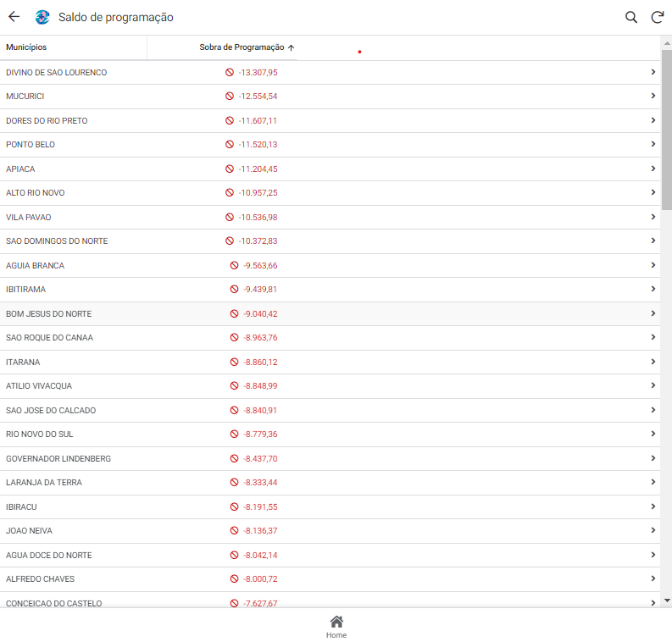Click the negative-value icon beside IBIRACU
Image resolution: width=672 pixels, height=642 pixels.
point(235,507)
